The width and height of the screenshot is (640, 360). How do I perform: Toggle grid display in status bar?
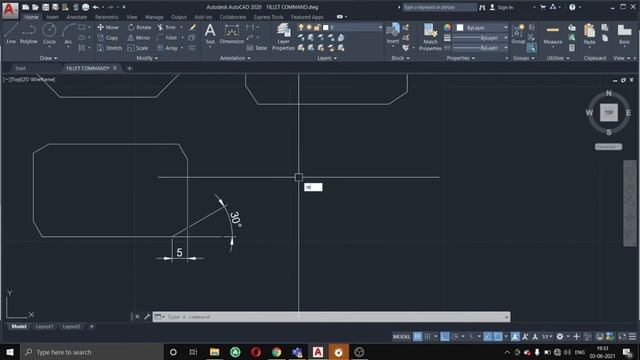[x=417, y=336]
